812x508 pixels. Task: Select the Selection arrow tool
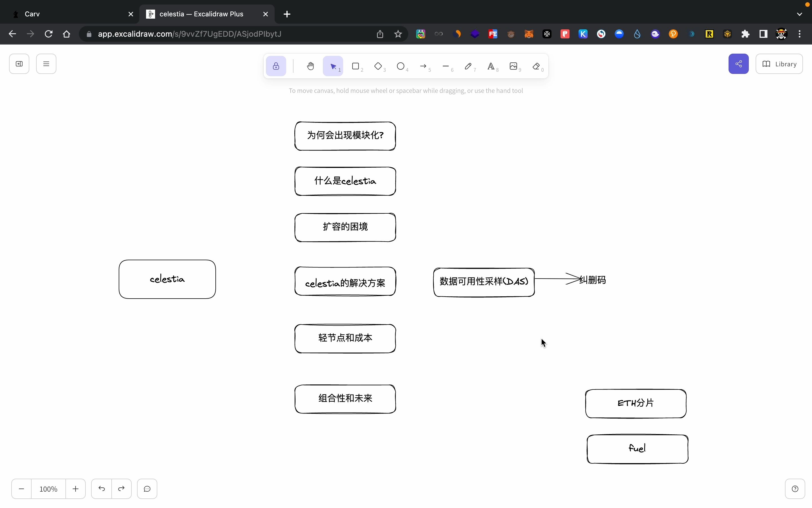[x=333, y=66]
